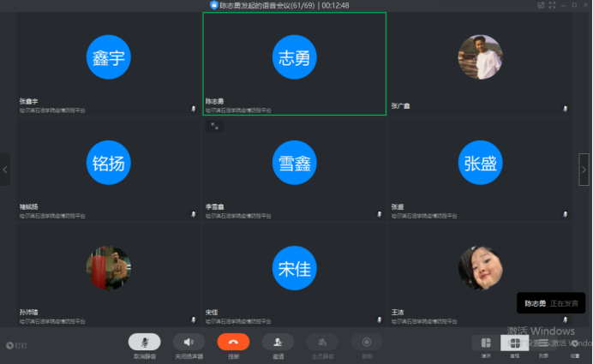Image resolution: width=593 pixels, height=364 pixels.
Task: Go to previous page with left arrow
Action: (5, 170)
